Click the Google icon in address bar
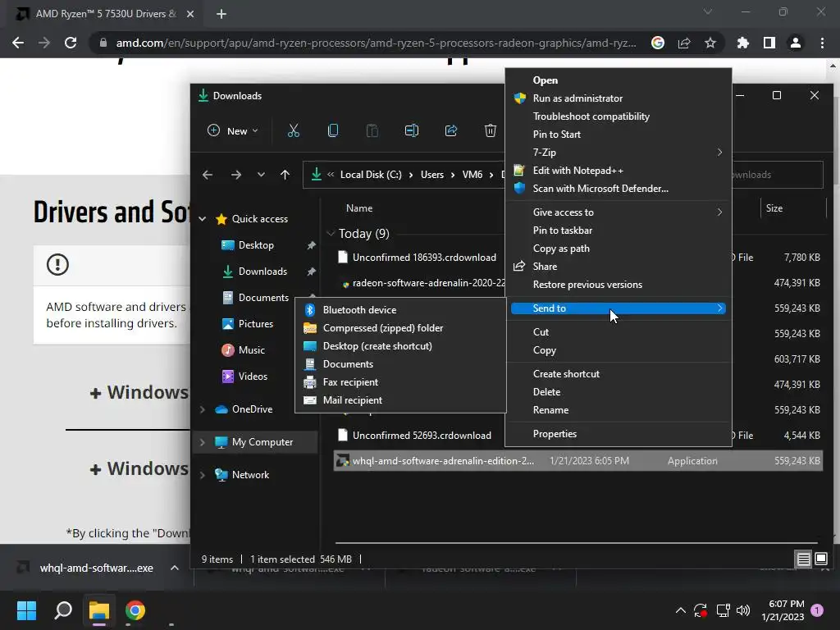The width and height of the screenshot is (840, 630). pos(658,43)
